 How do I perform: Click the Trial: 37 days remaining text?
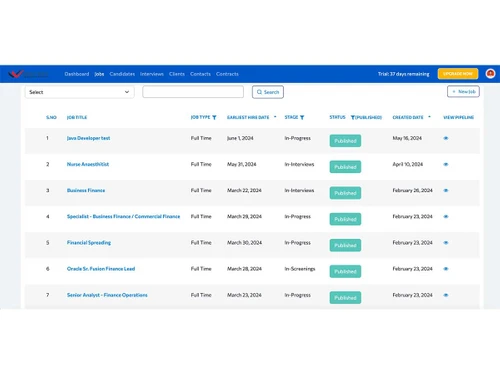pyautogui.click(x=404, y=74)
